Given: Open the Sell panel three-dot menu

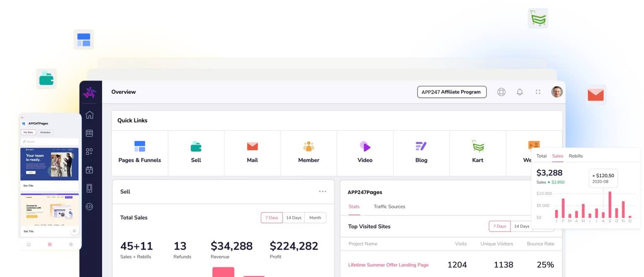Looking at the screenshot, I should tap(322, 192).
